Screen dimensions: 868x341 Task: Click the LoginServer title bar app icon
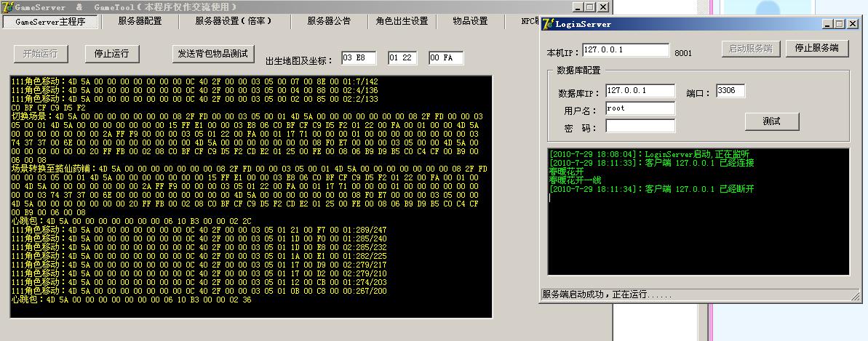549,24
